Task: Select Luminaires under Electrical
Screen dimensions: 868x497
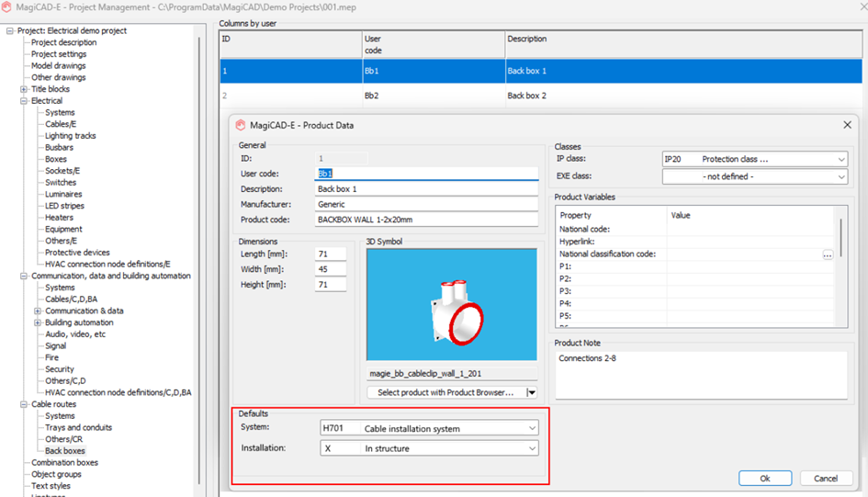Action: click(x=63, y=194)
